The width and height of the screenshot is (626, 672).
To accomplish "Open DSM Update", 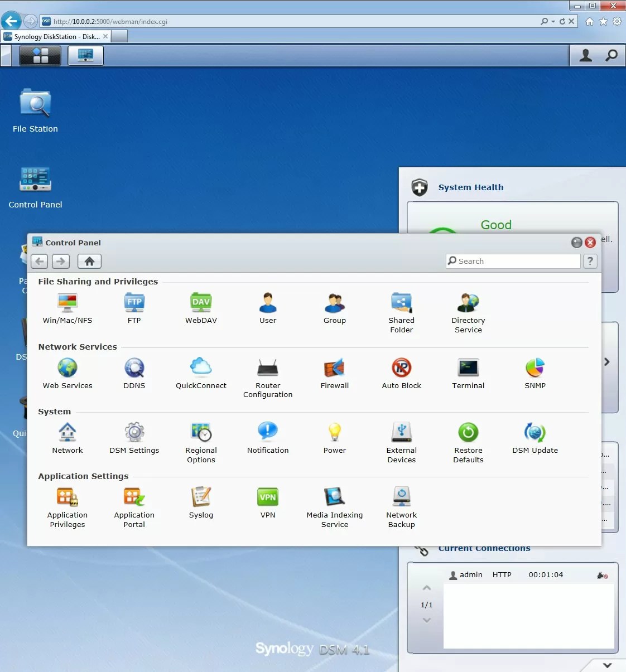I will click(x=535, y=438).
